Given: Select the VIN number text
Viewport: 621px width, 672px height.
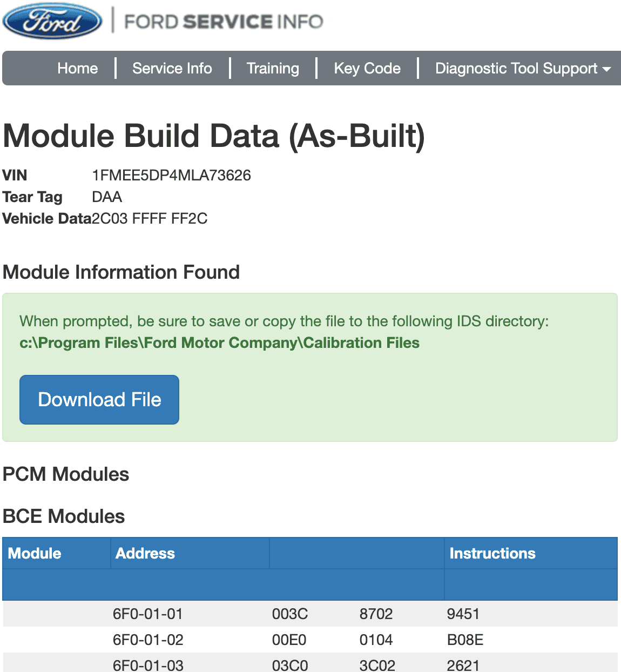Looking at the screenshot, I should point(171,175).
